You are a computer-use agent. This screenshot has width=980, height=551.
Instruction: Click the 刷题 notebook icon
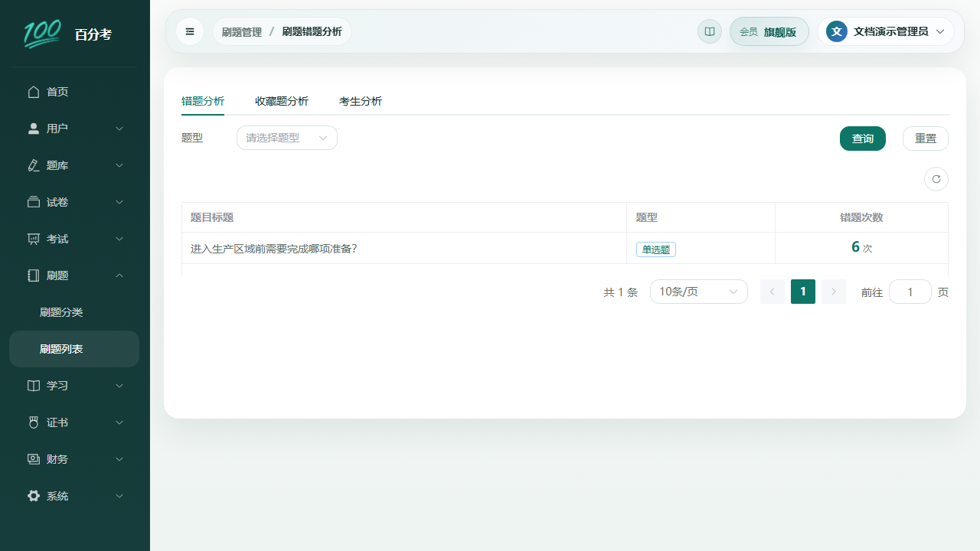[x=34, y=275]
